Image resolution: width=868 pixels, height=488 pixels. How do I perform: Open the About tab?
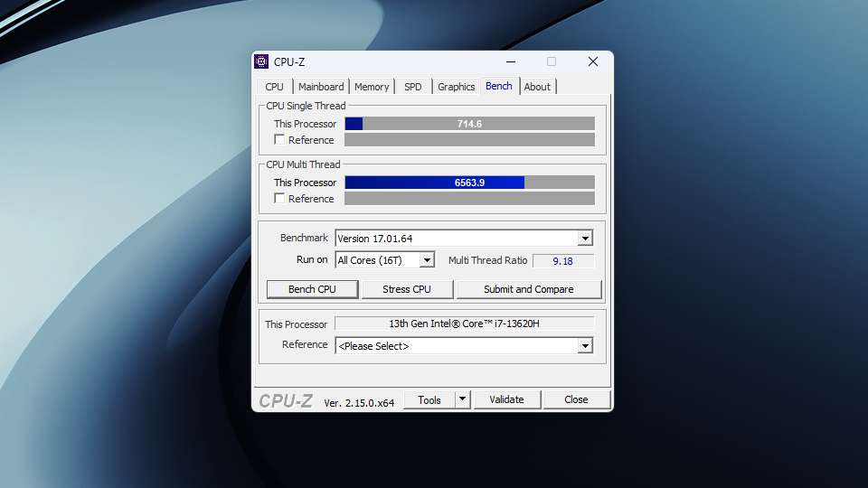pos(537,87)
